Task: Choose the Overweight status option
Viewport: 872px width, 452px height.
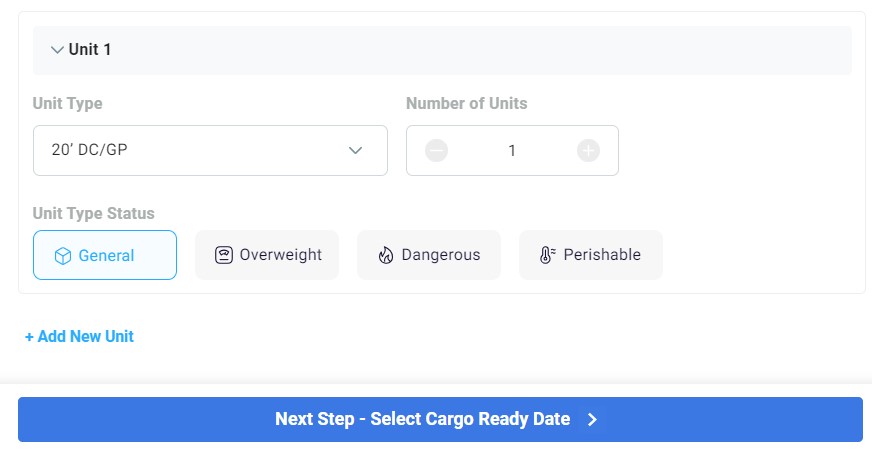Action: pyautogui.click(x=267, y=255)
